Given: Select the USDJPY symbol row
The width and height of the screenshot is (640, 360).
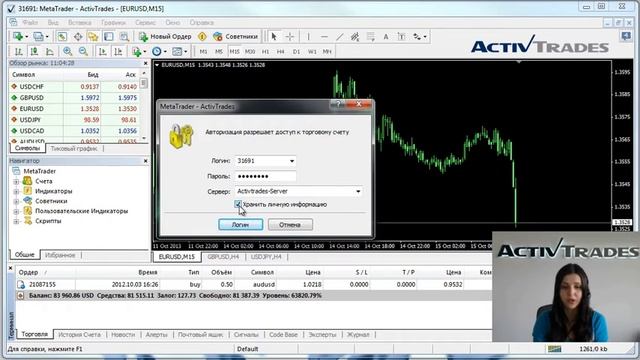Looking at the screenshot, I should click(75, 120).
